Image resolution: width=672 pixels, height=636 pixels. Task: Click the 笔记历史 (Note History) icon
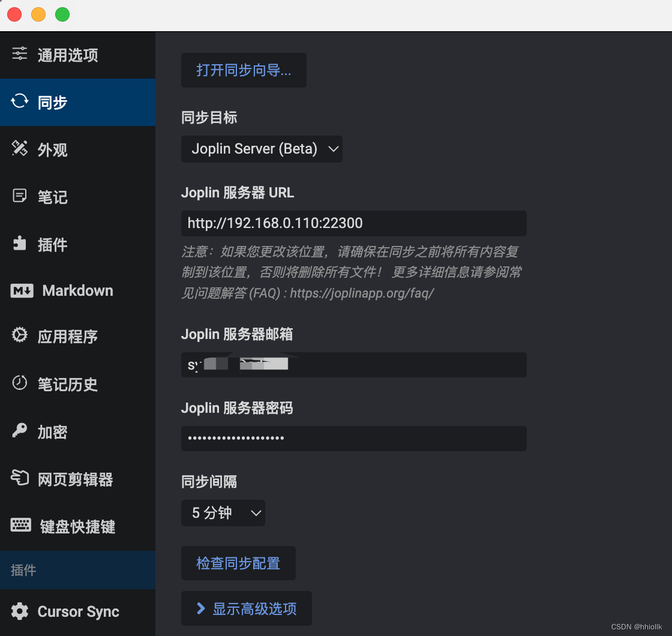[19, 384]
